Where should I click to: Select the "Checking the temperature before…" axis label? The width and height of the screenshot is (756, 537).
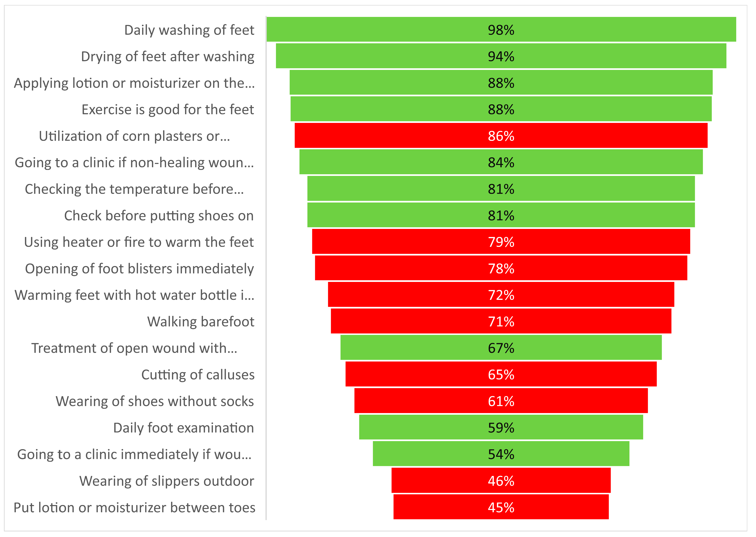(134, 189)
